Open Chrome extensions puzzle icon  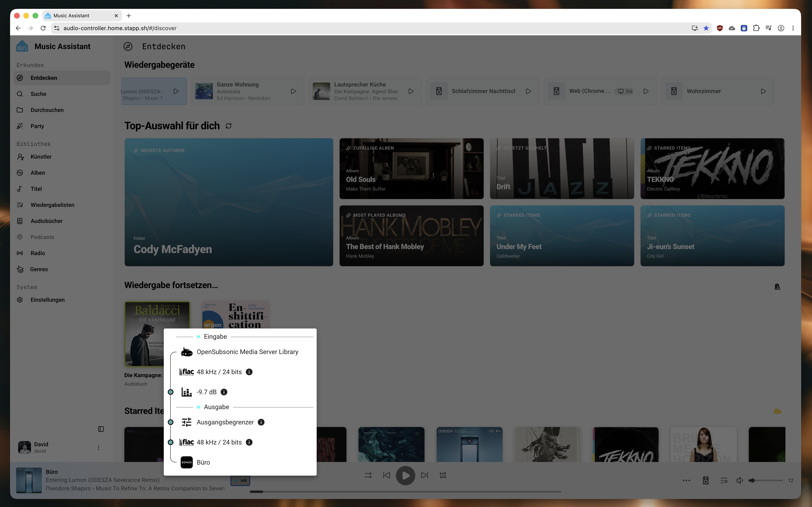point(756,28)
